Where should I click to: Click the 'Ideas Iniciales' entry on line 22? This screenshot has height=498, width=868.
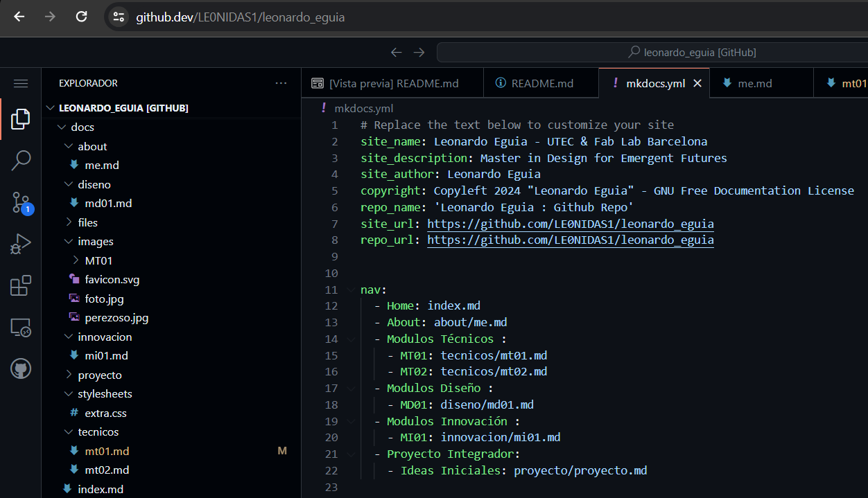tap(451, 470)
